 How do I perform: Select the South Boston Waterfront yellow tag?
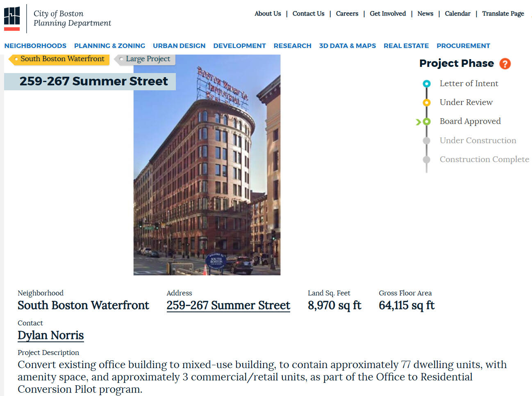[x=59, y=59]
